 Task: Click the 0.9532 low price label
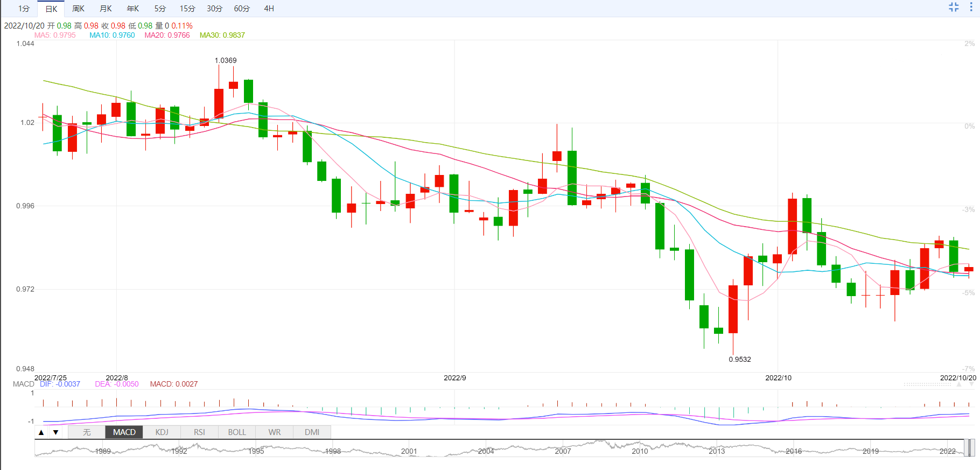pos(740,359)
